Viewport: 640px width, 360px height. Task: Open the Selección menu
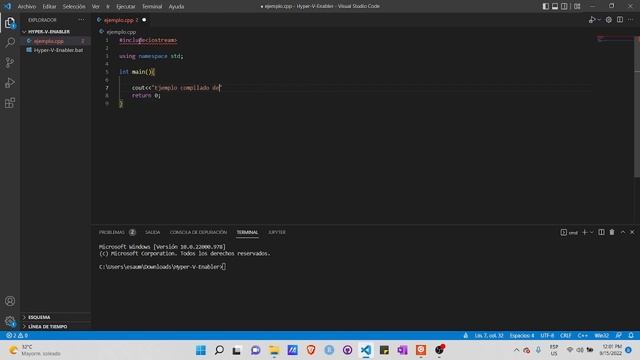click(x=74, y=6)
